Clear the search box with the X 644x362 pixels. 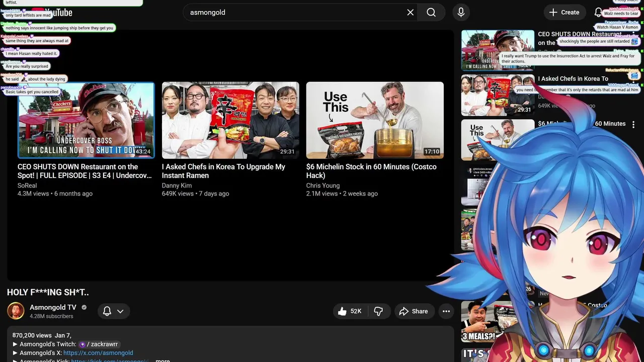(411, 13)
